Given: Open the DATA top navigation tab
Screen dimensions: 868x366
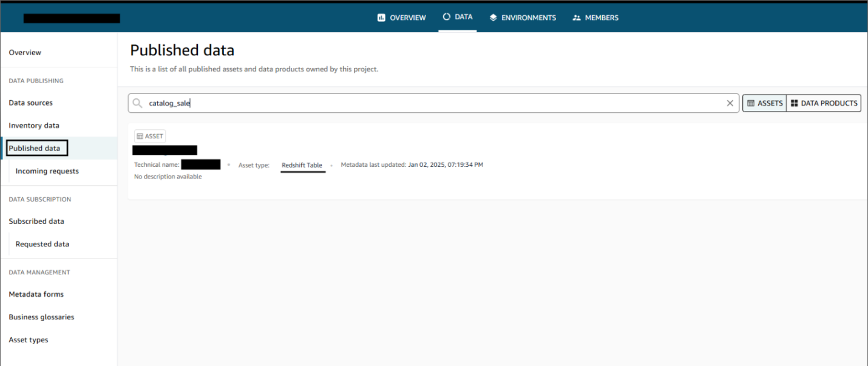Looking at the screenshot, I should click(x=458, y=17).
